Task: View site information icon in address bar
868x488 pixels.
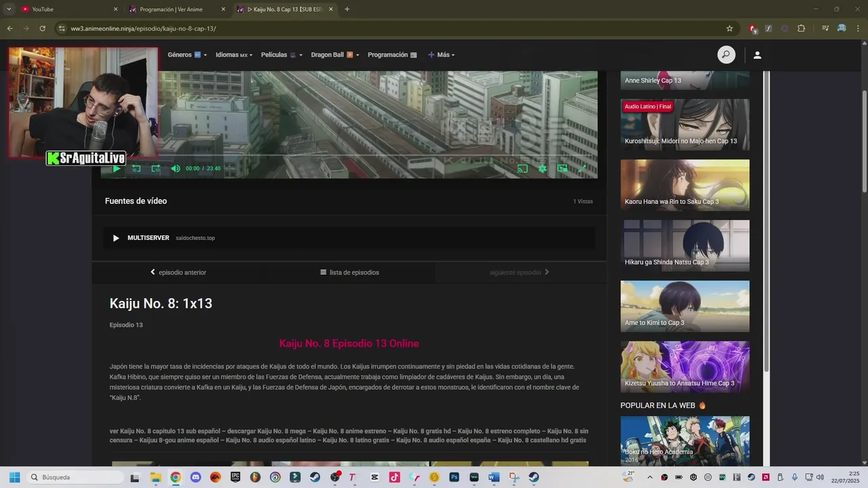Action: point(62,28)
